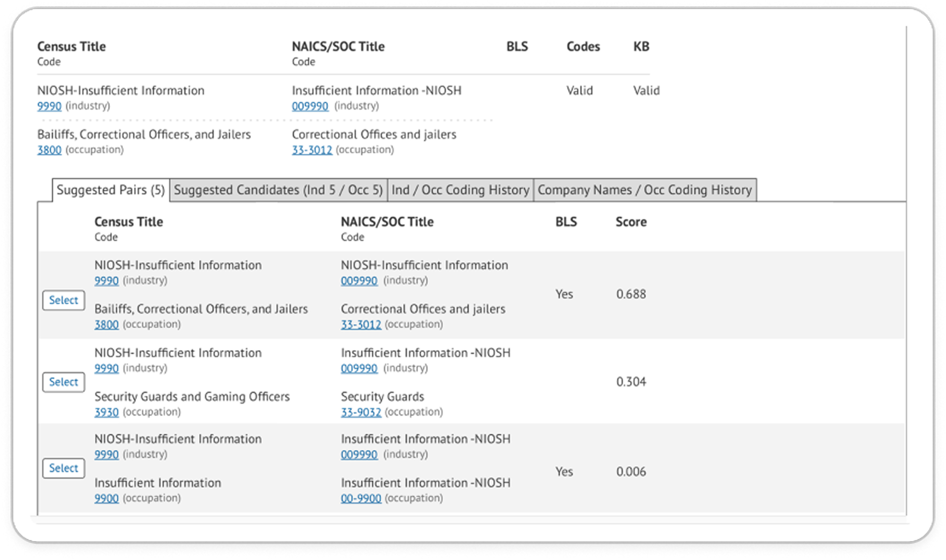Image resolution: width=946 pixels, height=560 pixels.
Task: Click the Codes column header in summary
Action: point(583,47)
